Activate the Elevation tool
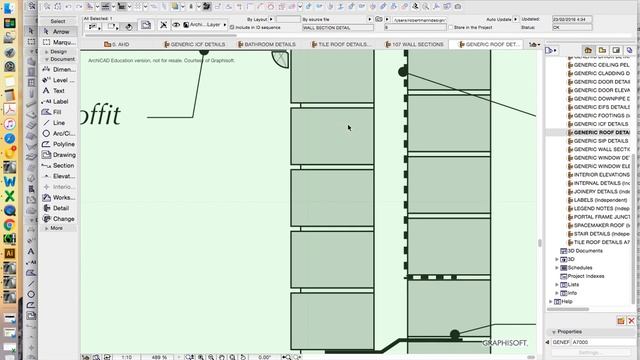The height and width of the screenshot is (360, 640). (58, 176)
